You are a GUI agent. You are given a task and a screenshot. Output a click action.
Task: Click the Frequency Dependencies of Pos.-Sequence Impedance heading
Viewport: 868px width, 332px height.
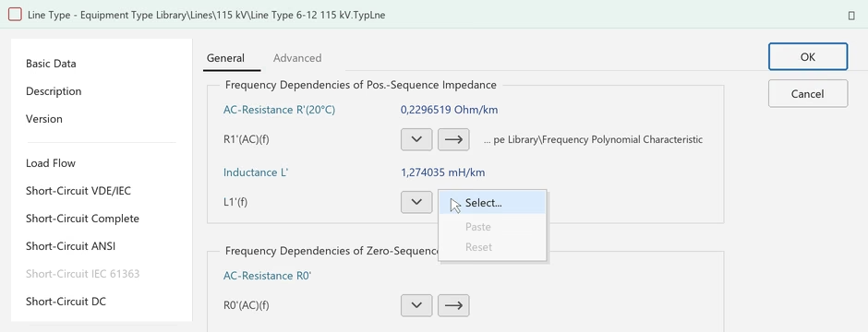click(361, 85)
